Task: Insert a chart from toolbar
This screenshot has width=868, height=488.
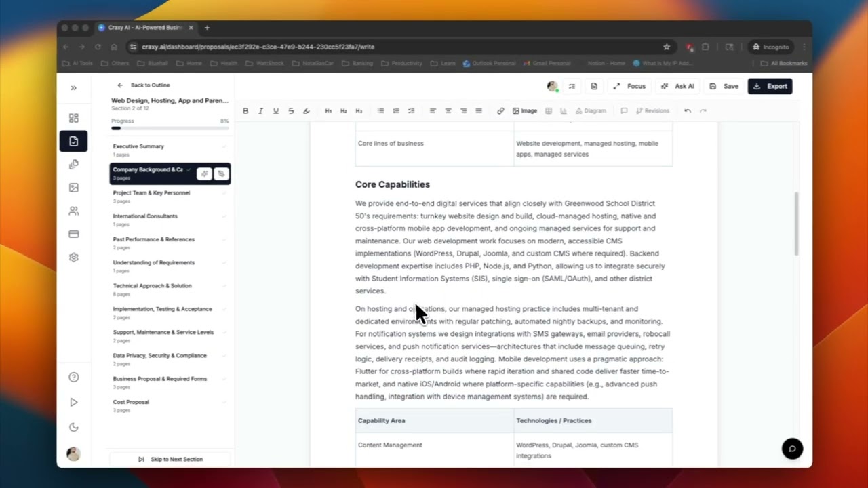Action: click(564, 111)
